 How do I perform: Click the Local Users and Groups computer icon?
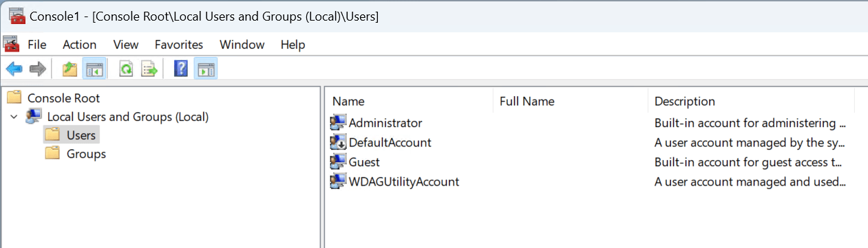[x=34, y=116]
